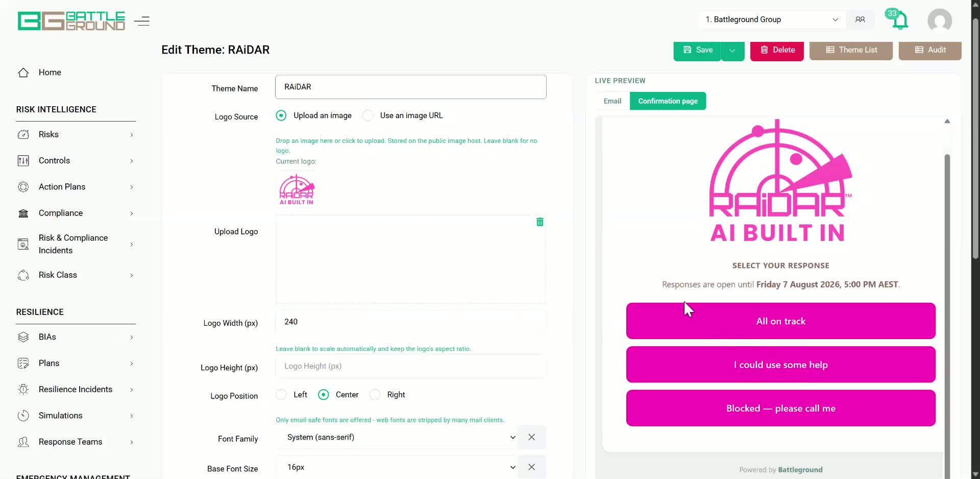
Task: Expand the BIAs menu chevron
Action: click(132, 337)
